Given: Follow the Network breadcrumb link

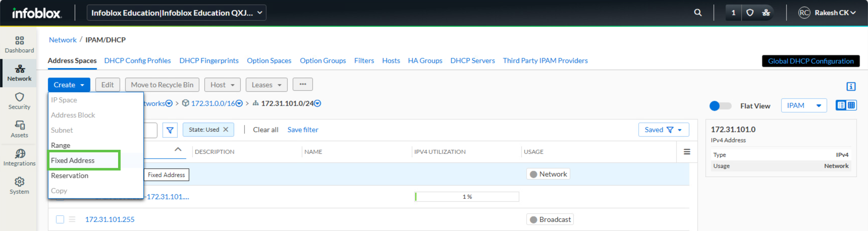Looking at the screenshot, I should [63, 40].
